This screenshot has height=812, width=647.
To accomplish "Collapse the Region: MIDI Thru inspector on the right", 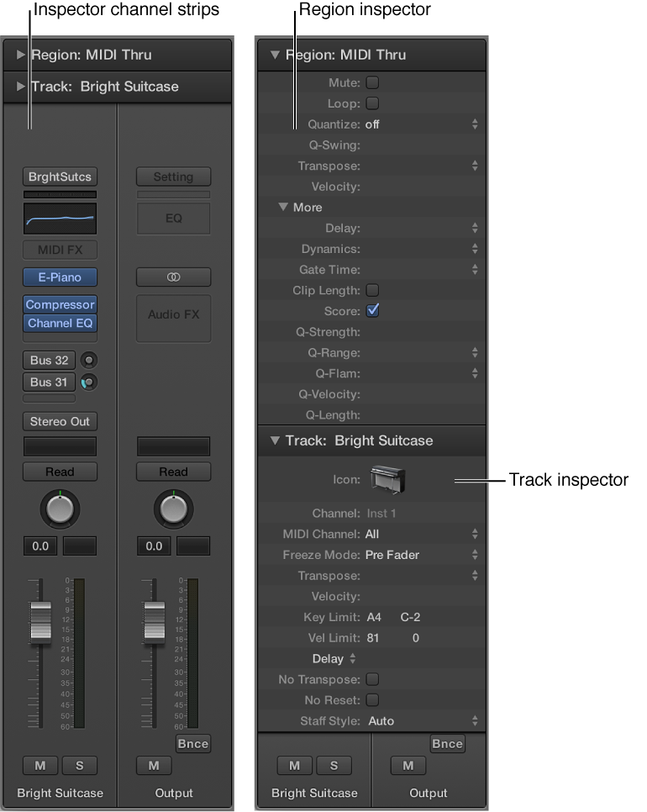I will pos(275,55).
